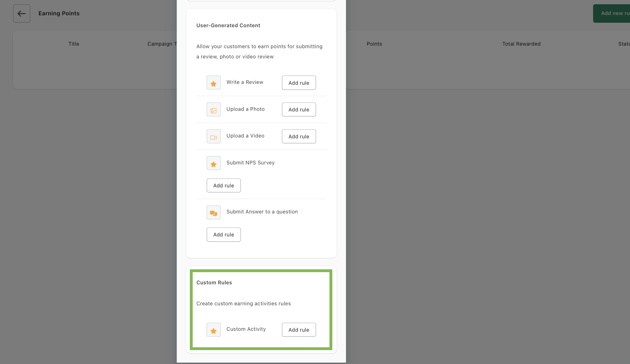Screen dimensions: 630x364
Task: Click the Submit NPS Survey star icon
Action: coord(214,163)
